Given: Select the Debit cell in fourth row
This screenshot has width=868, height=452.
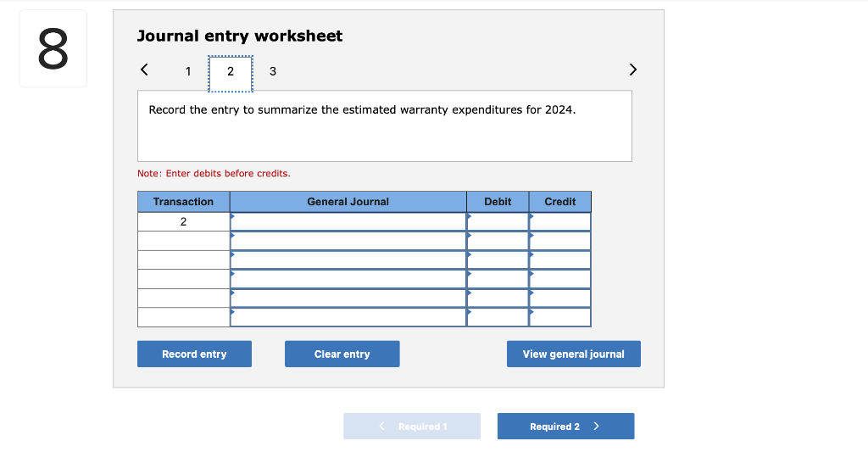Looking at the screenshot, I should pyautogui.click(x=498, y=279).
